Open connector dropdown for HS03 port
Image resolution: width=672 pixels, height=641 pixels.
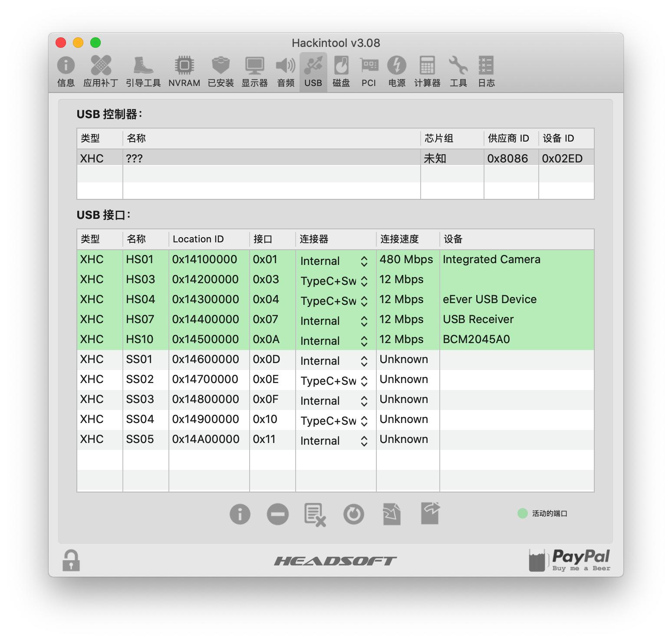pyautogui.click(x=364, y=281)
